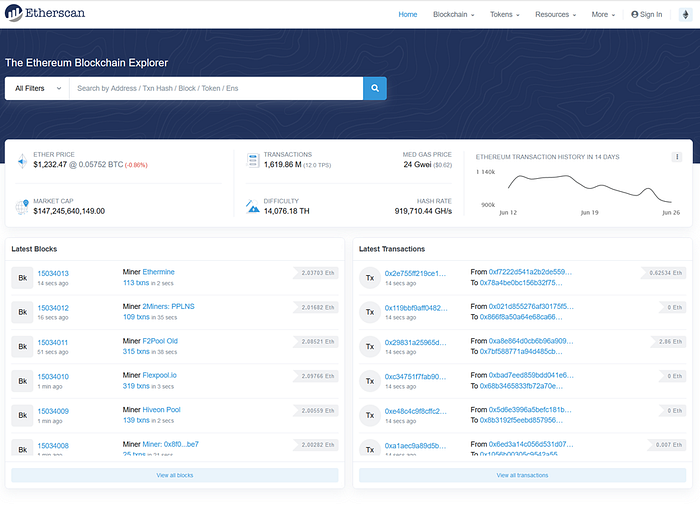Click the transaction history line chart
700x511 pixels.
coord(580,188)
